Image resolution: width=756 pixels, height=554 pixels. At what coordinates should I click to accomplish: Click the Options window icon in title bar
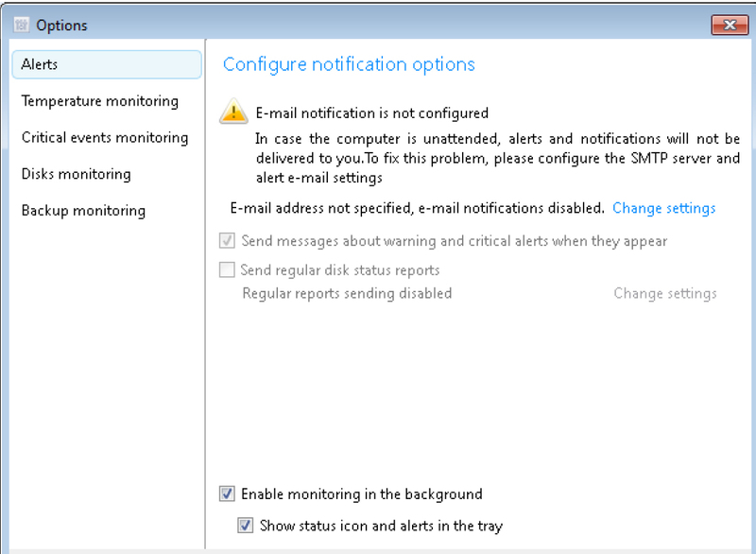coord(21,25)
